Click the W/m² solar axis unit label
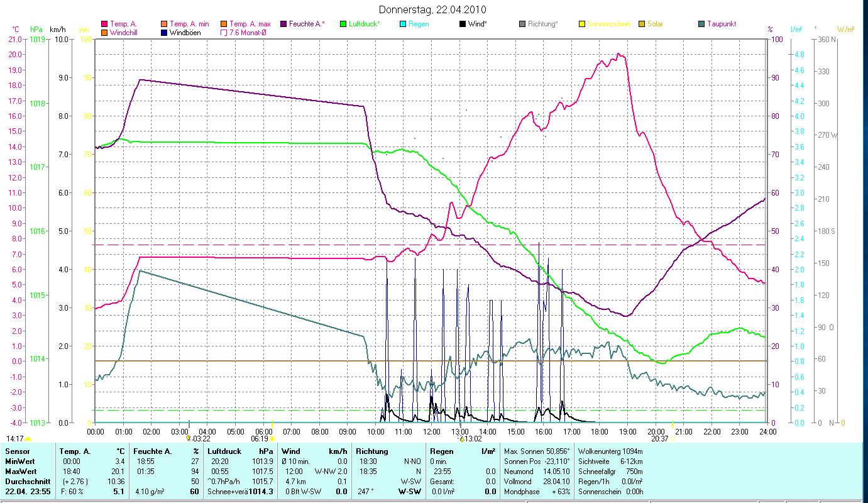The height and width of the screenshot is (503, 868). point(845,30)
